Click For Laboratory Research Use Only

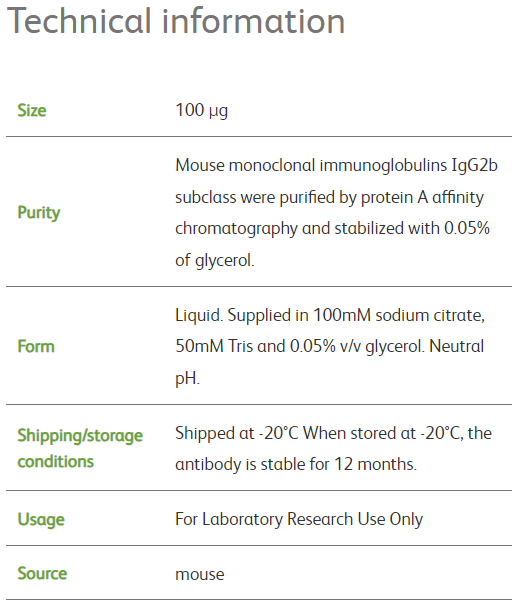click(299, 519)
